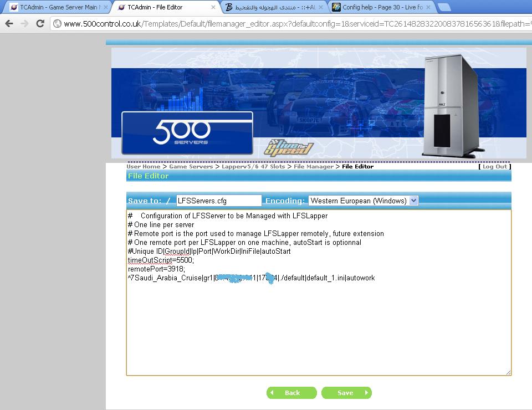
Task: Click the File Editor section heading
Action: [x=149, y=176]
